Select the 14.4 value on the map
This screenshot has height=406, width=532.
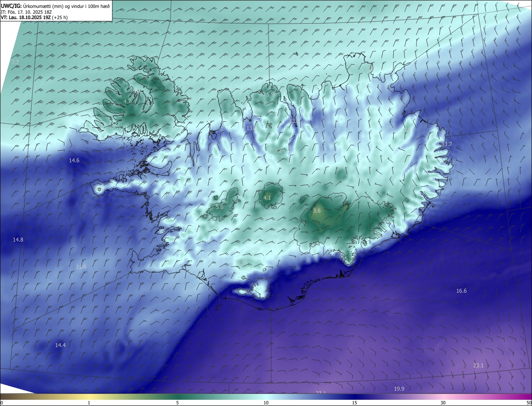[61, 345]
